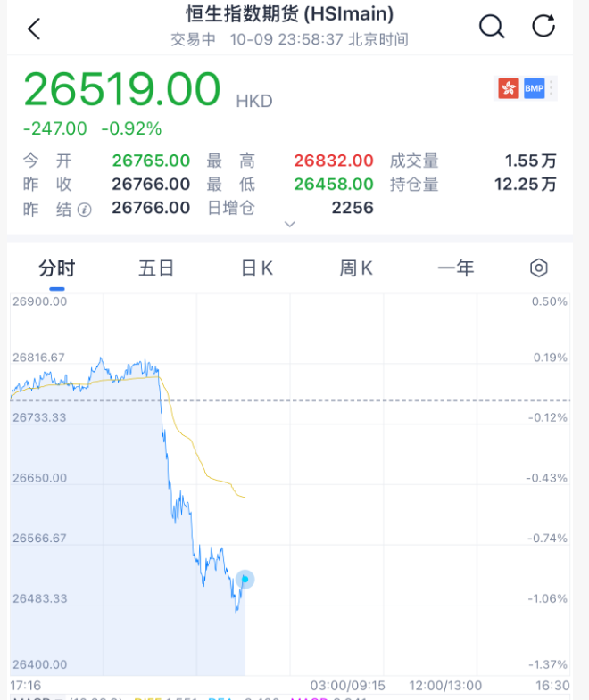Switch to the 日K chart tab

[257, 268]
